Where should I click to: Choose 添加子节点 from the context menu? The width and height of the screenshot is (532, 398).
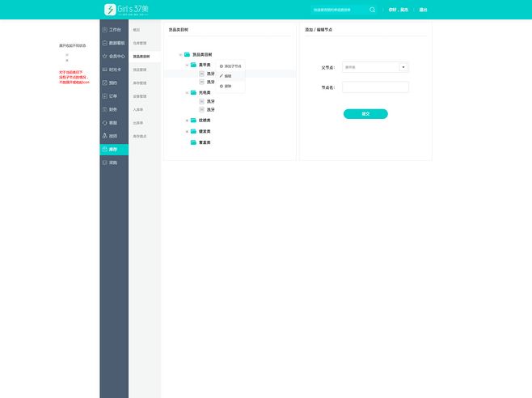(x=231, y=66)
